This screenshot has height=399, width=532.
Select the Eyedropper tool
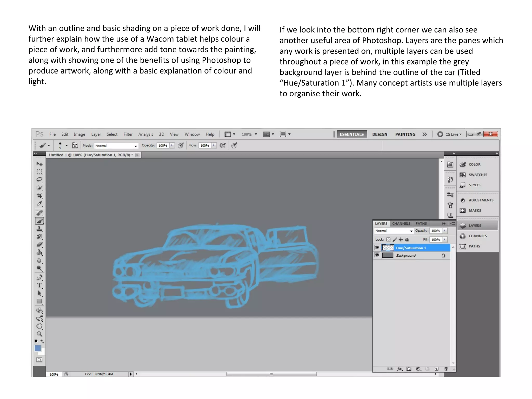[x=39, y=203]
